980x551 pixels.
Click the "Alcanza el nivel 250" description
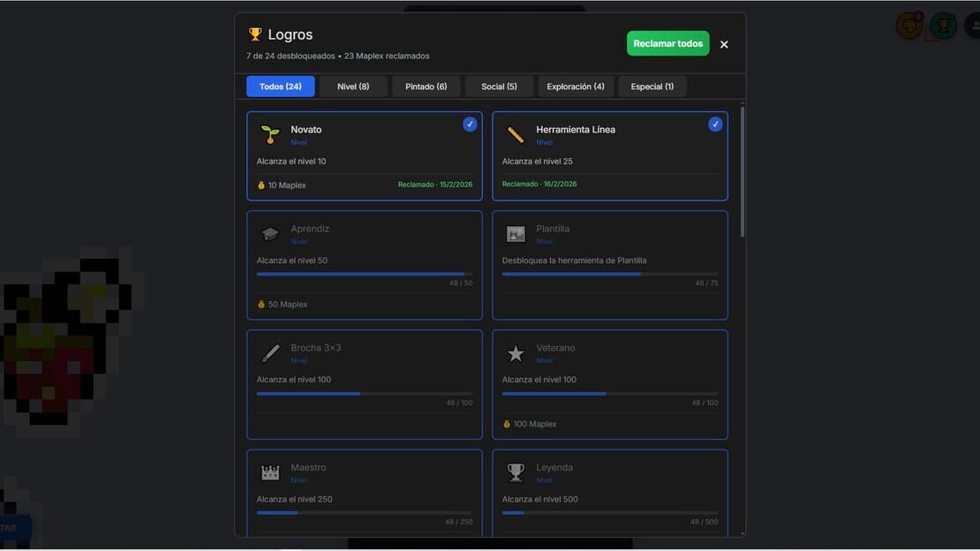tap(294, 500)
